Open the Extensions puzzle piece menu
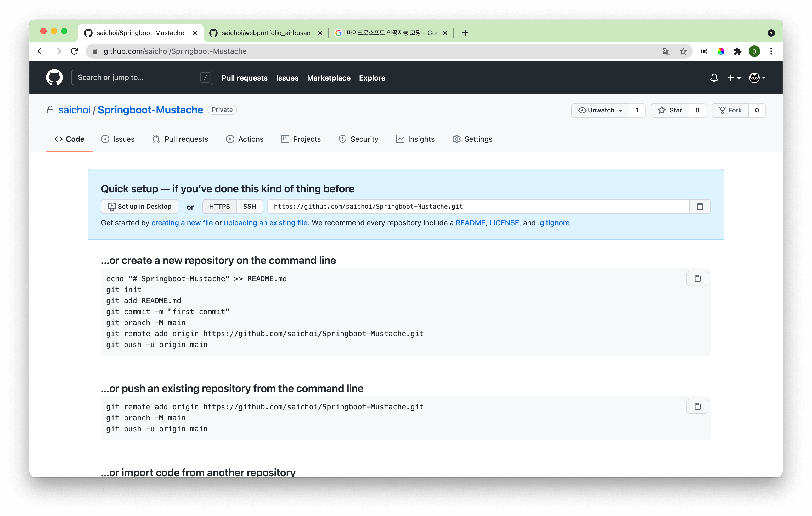Image resolution: width=812 pixels, height=516 pixels. point(737,51)
